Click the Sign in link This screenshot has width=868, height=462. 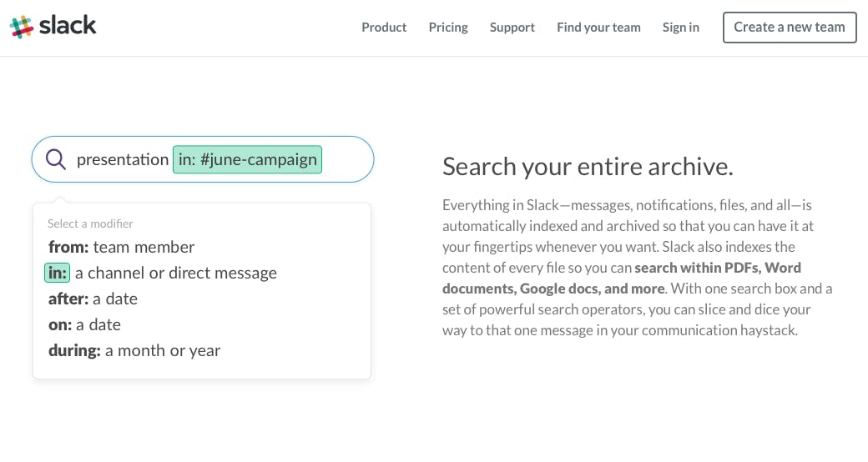[681, 28]
